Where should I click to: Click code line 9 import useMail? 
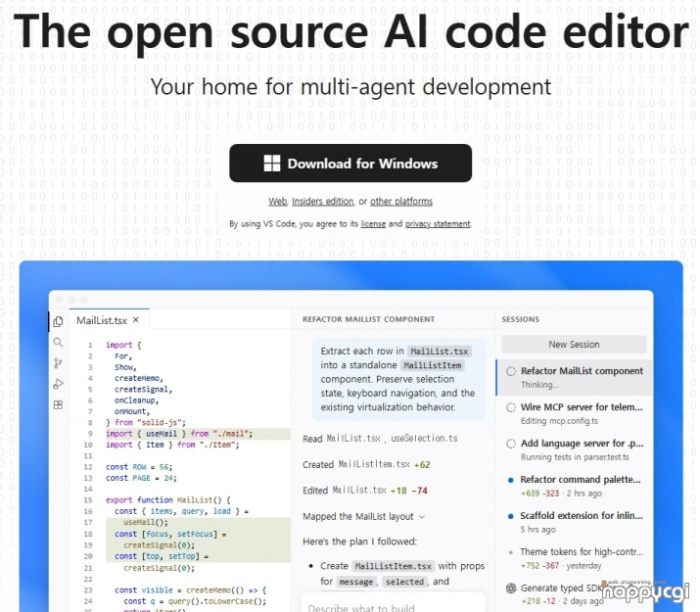click(x=179, y=434)
